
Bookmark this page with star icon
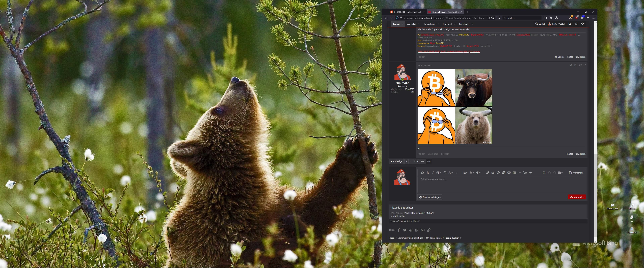[493, 18]
